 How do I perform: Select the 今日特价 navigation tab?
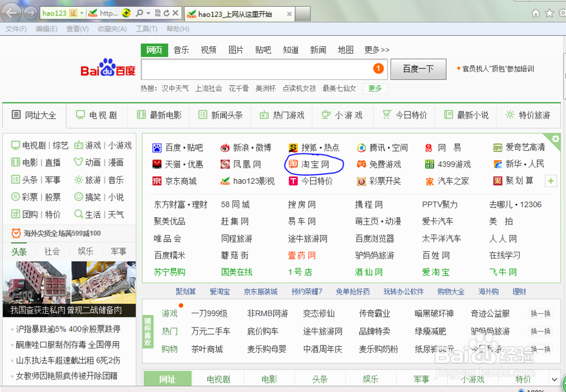[405, 115]
